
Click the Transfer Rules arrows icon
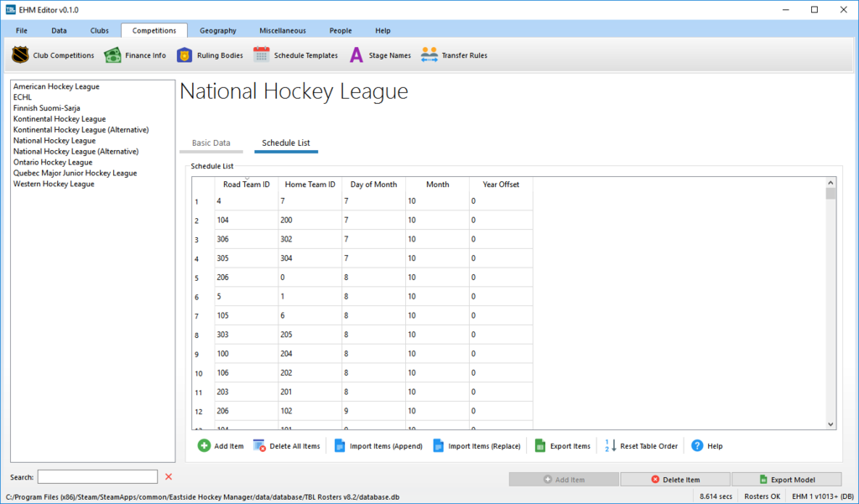(429, 55)
